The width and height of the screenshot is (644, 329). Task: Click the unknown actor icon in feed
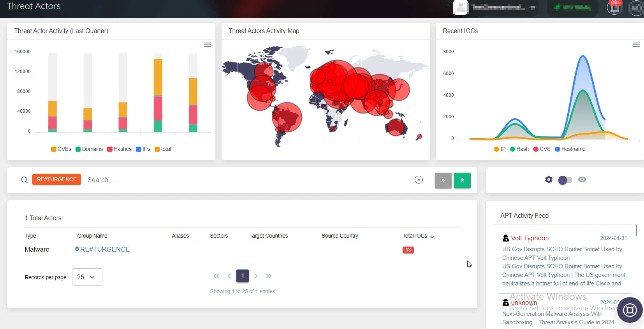(x=506, y=302)
